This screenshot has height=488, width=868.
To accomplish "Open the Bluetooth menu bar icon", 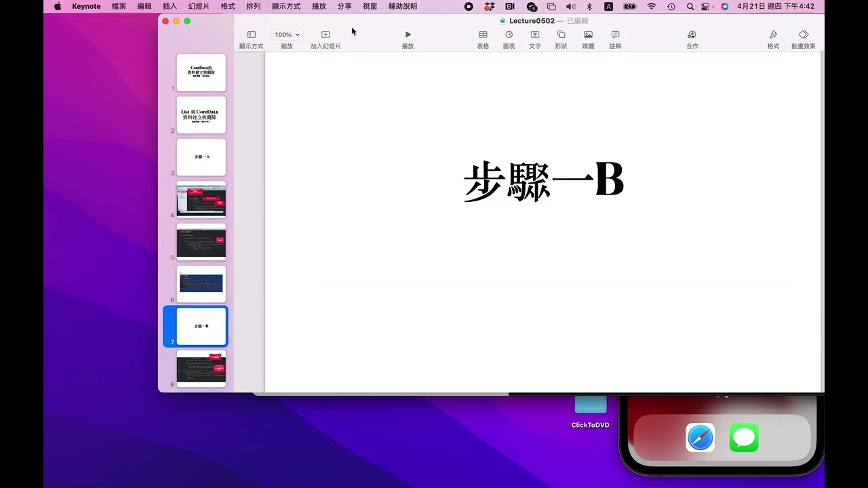I will pyautogui.click(x=589, y=6).
